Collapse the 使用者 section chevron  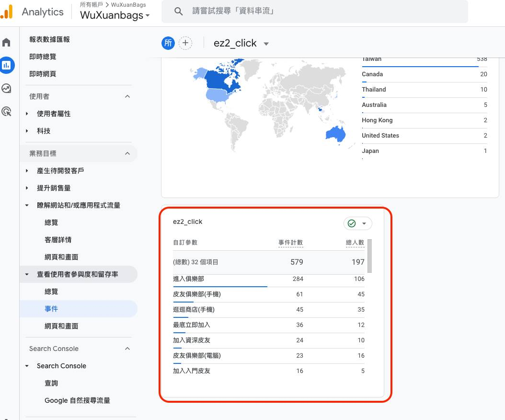[127, 96]
